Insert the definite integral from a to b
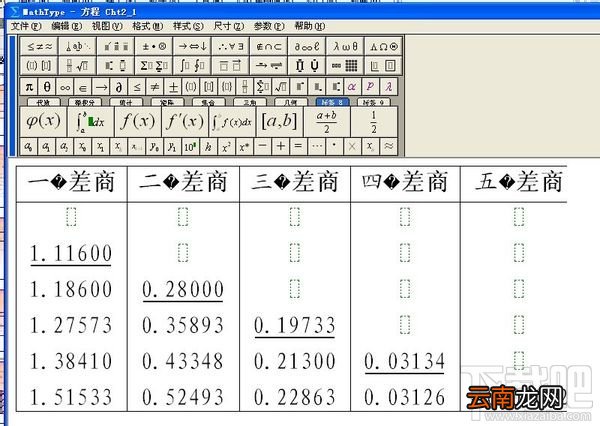 click(x=90, y=122)
